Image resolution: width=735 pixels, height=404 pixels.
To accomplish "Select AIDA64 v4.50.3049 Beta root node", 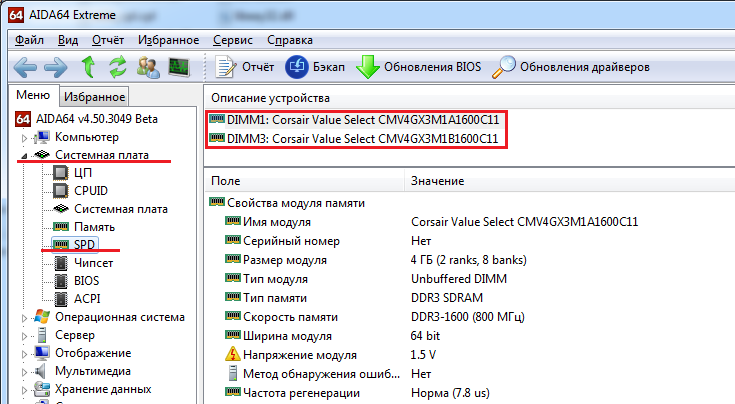I will click(97, 119).
